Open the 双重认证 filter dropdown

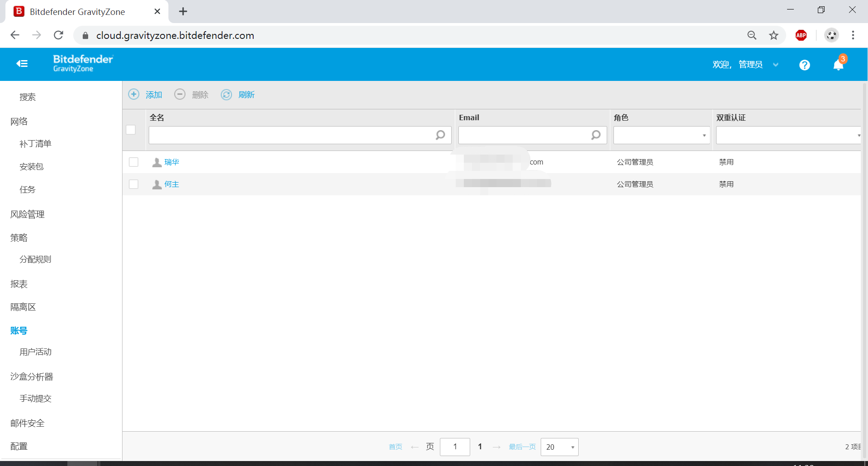click(789, 135)
